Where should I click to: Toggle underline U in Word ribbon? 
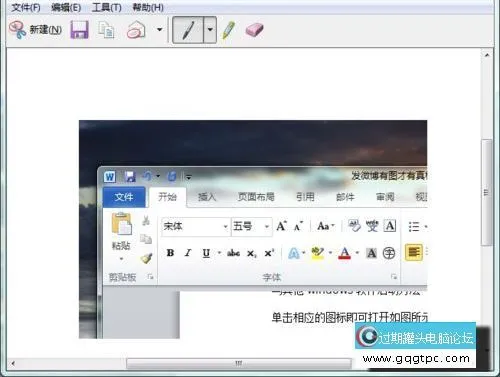206,253
